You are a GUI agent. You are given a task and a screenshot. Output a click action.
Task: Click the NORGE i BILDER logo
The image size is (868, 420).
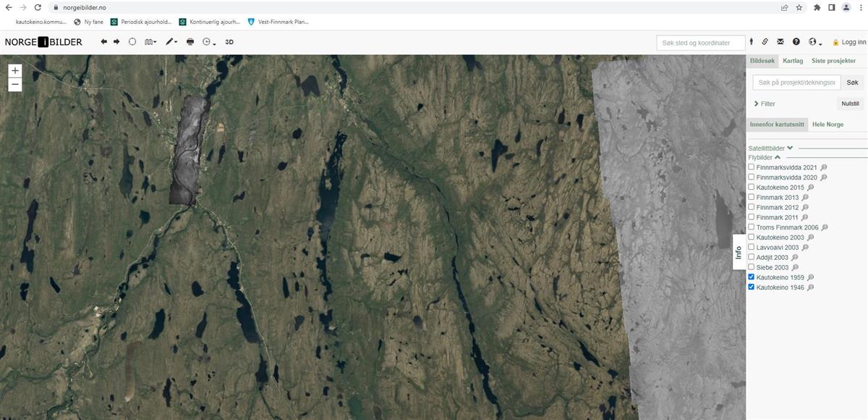pyautogui.click(x=43, y=42)
